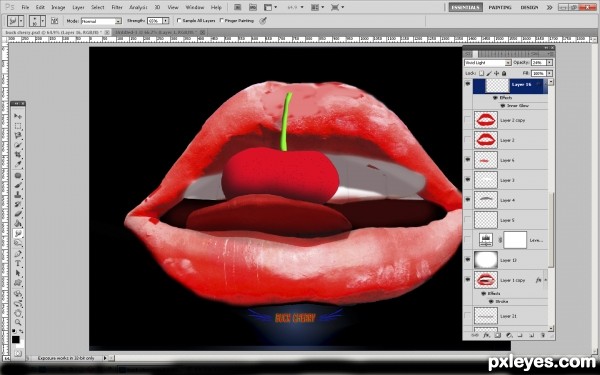Select the Lasso tool
Viewport: 600px width, 375px height.
(18, 135)
